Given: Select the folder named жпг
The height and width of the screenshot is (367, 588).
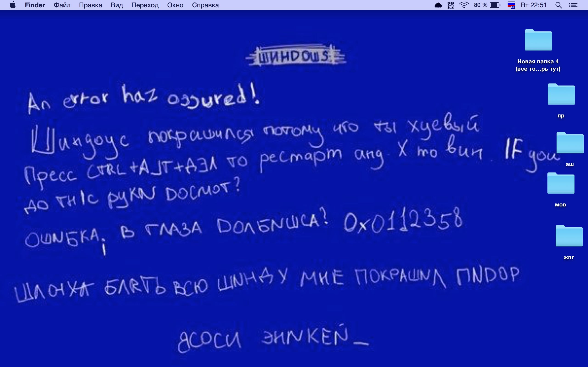Looking at the screenshot, I should (569, 236).
